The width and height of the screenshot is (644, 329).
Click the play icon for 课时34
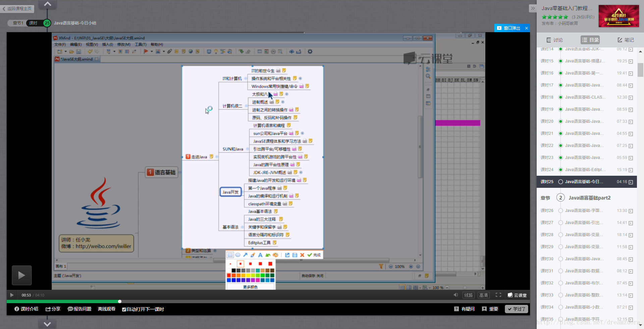point(631,308)
